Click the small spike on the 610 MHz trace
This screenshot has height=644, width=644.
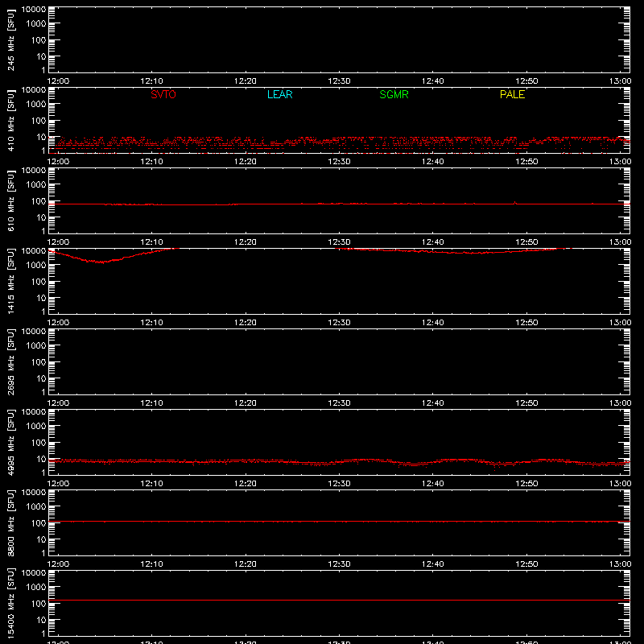click(x=515, y=203)
